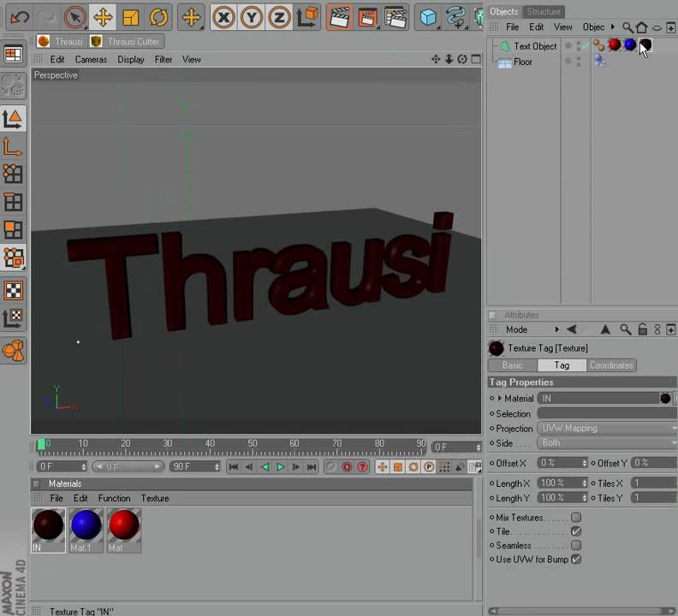This screenshot has height=616, width=678.
Task: Activate the Scale tool
Action: 131,17
